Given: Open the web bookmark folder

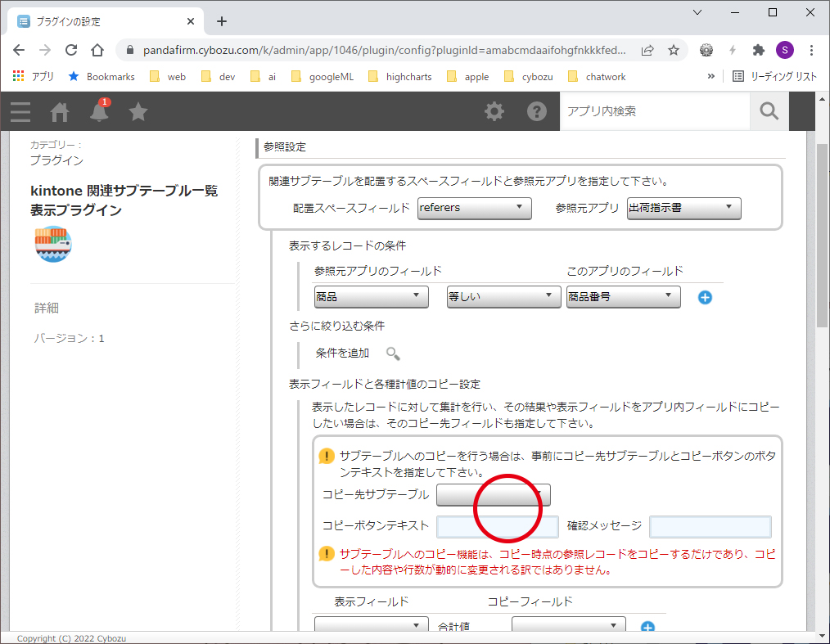Looking at the screenshot, I should point(168,77).
